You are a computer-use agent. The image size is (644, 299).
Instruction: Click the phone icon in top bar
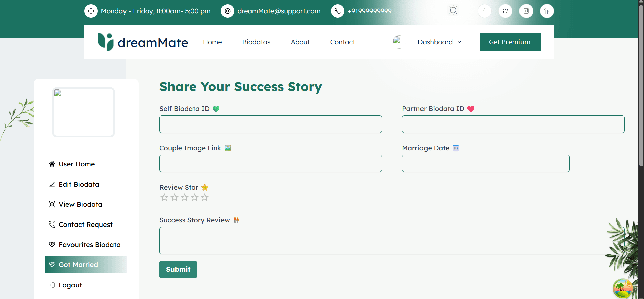tap(338, 11)
